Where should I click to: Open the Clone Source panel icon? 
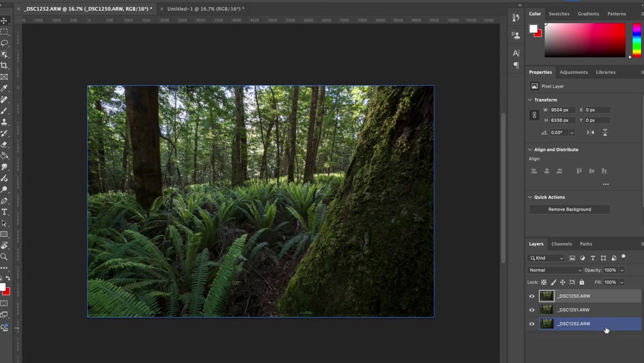tap(516, 35)
